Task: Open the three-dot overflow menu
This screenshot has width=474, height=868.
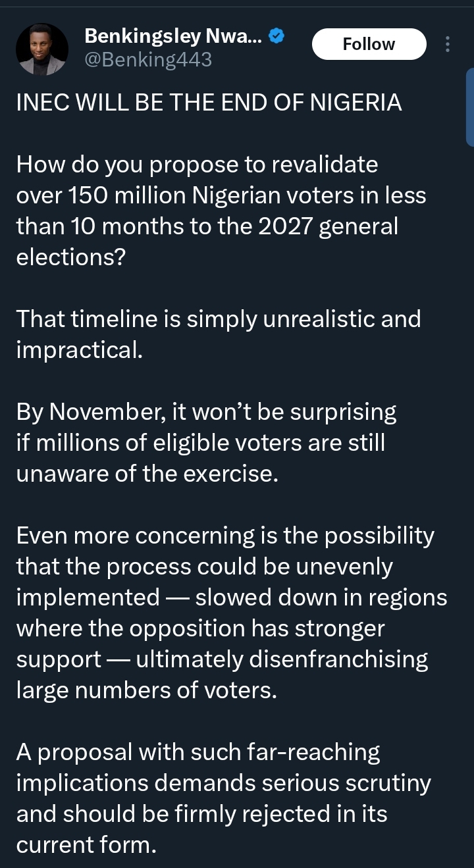Action: 448,43
